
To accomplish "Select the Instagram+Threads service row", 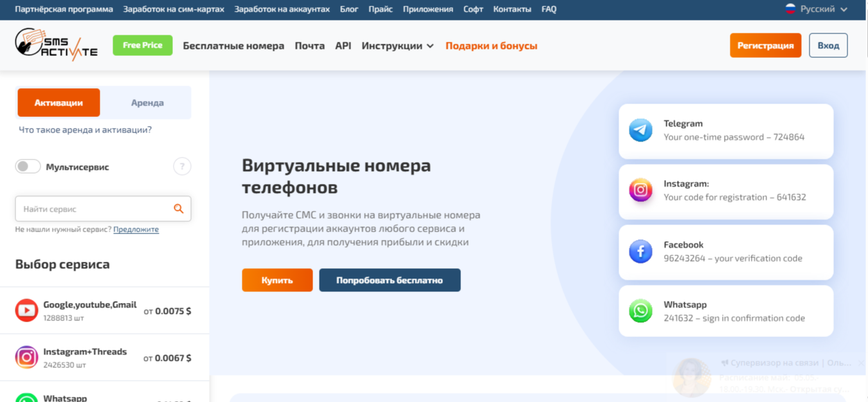I will point(104,358).
